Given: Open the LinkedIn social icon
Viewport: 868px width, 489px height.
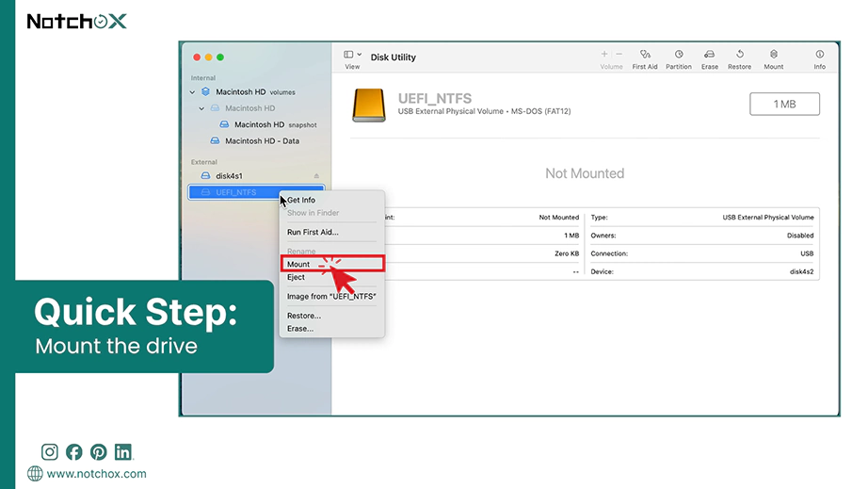Looking at the screenshot, I should pos(123,452).
